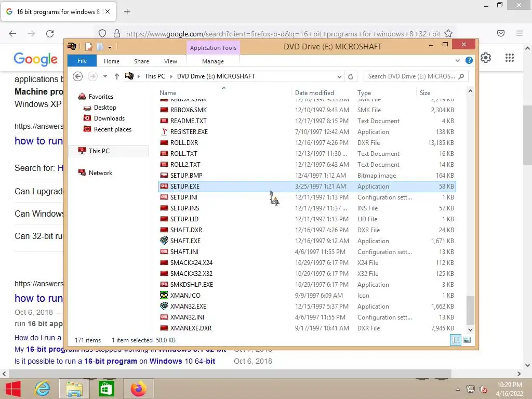Open the Home ribbon tab
The image size is (532, 399).
112,61
